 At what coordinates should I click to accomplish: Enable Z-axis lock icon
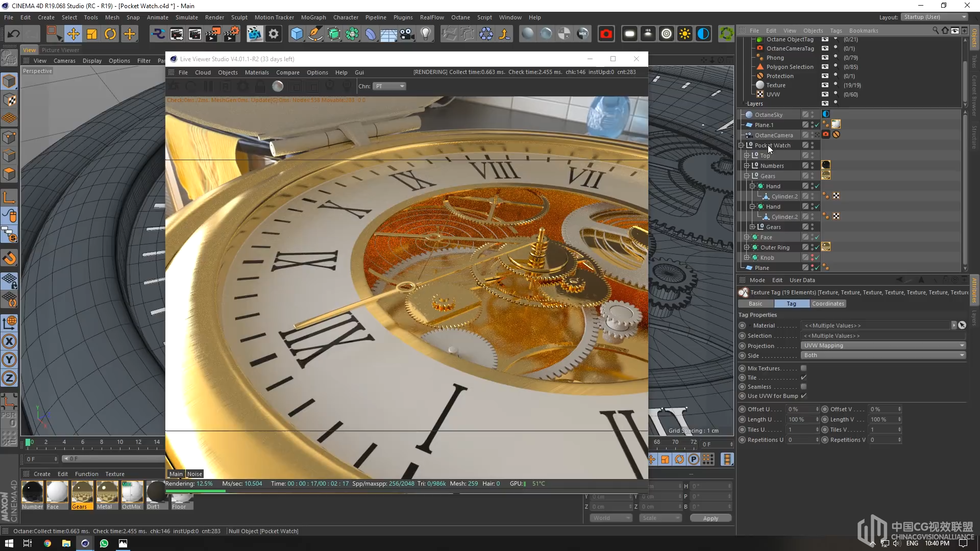click(9, 378)
